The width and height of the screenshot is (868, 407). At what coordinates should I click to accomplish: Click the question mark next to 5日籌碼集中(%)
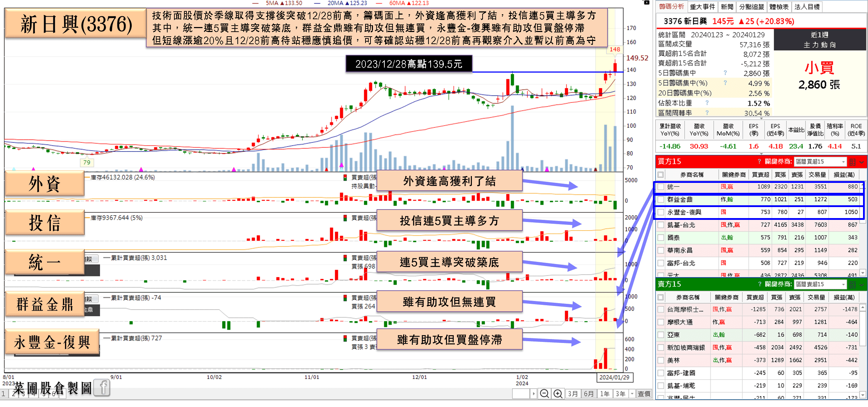tap(725, 83)
